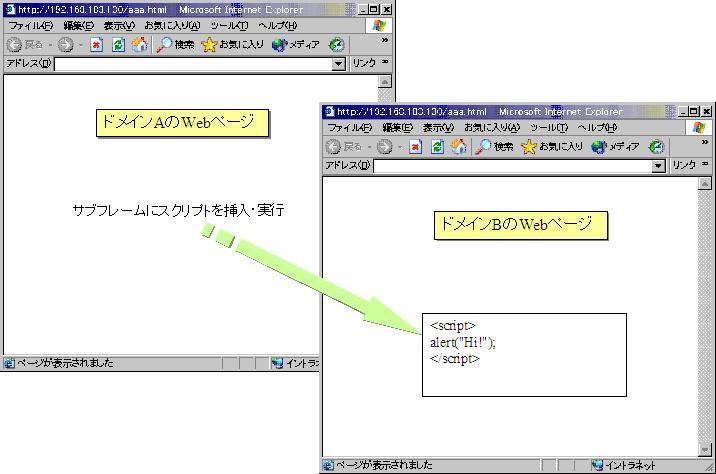
Task: Click IE page icon in Domain A title bar
Action: (10, 10)
